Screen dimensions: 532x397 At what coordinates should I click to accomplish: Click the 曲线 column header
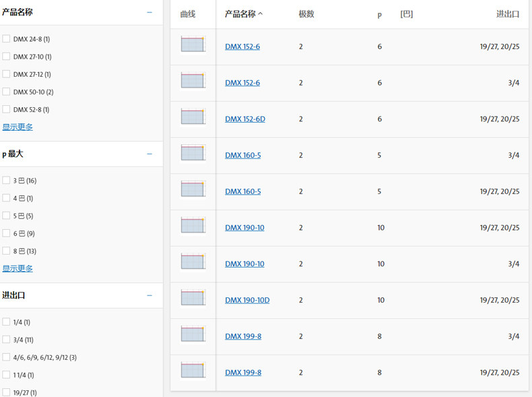click(x=188, y=14)
